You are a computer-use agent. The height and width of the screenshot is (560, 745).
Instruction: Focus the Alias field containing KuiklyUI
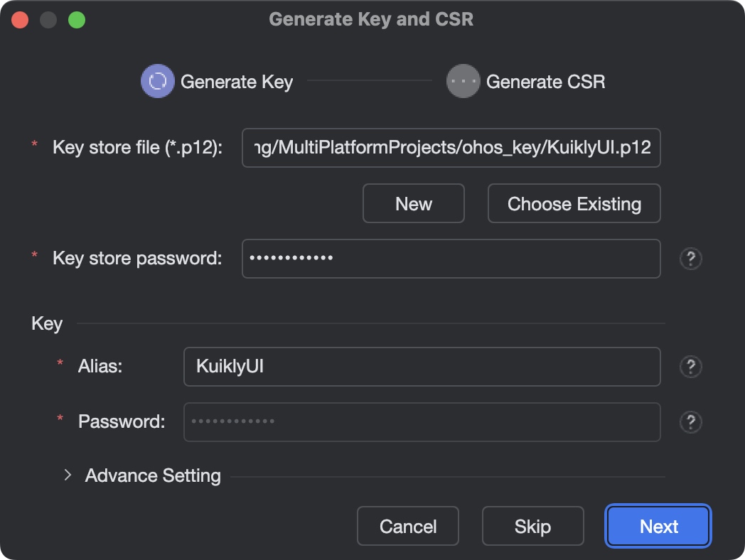tap(422, 367)
